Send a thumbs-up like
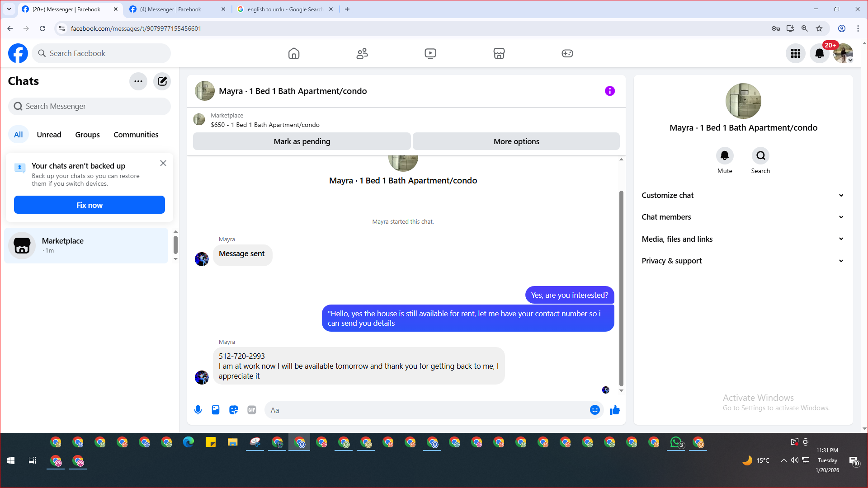The width and height of the screenshot is (868, 488). coord(615,410)
